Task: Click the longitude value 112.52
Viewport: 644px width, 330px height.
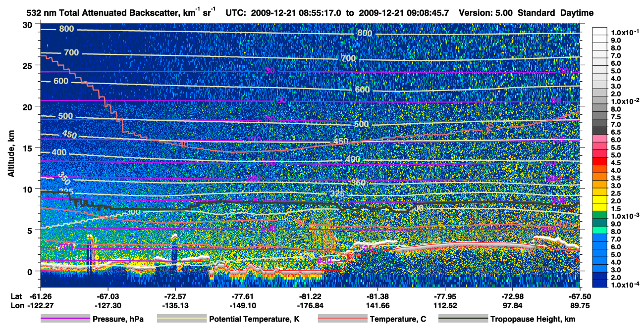Action: click(445, 305)
